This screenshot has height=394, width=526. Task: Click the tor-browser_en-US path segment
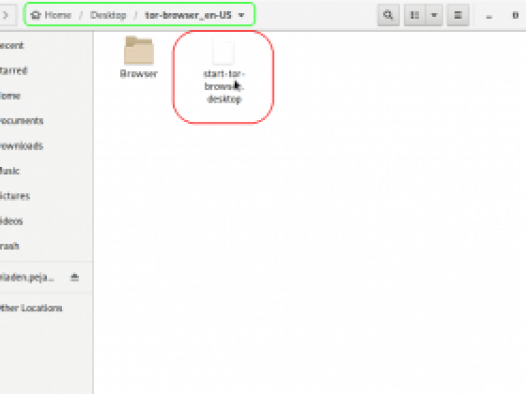click(188, 15)
